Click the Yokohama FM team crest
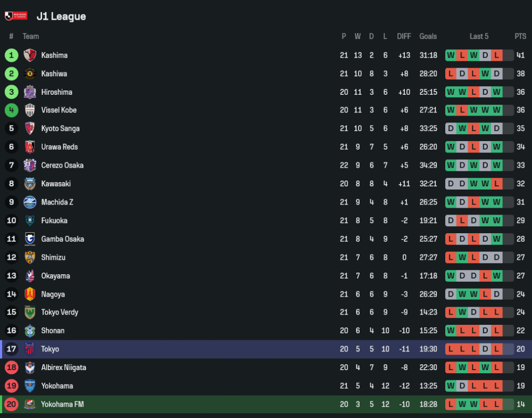Screen dimensions: 532x418 click(30, 404)
